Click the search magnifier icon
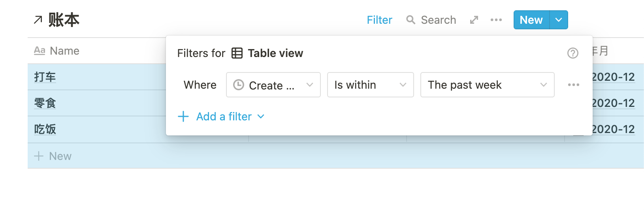This screenshot has width=644, height=213. click(x=411, y=20)
